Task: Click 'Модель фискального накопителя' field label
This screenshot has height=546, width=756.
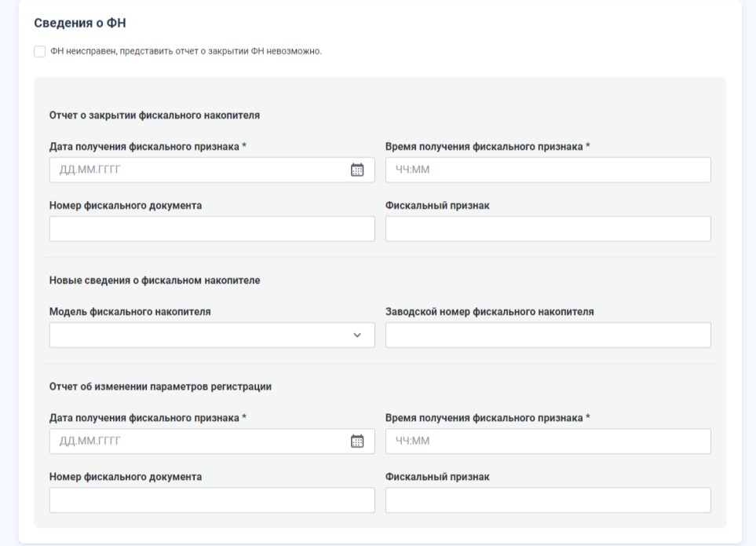Action: tap(130, 312)
